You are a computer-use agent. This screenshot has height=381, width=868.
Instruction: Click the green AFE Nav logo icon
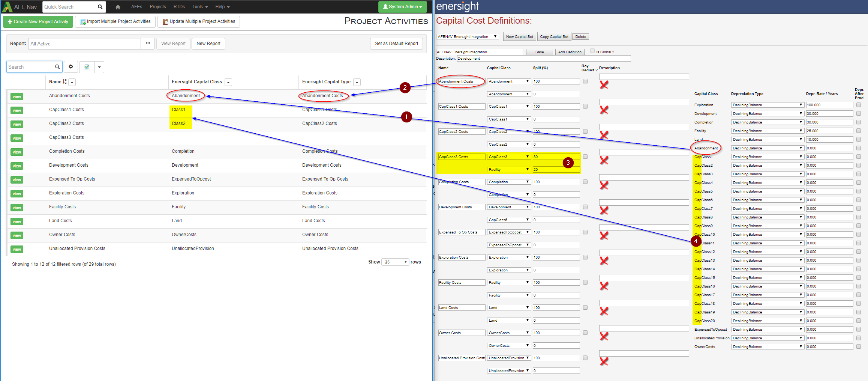tap(6, 6)
